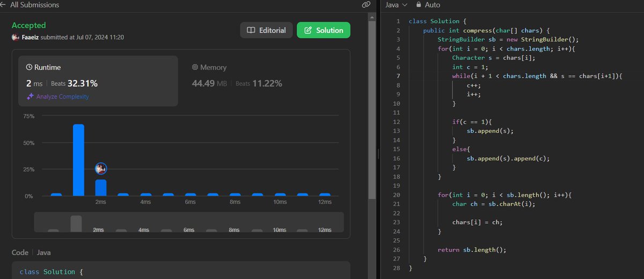The width and height of the screenshot is (644, 279).
Task: Click the 2ms bar in chart
Action: click(101, 188)
